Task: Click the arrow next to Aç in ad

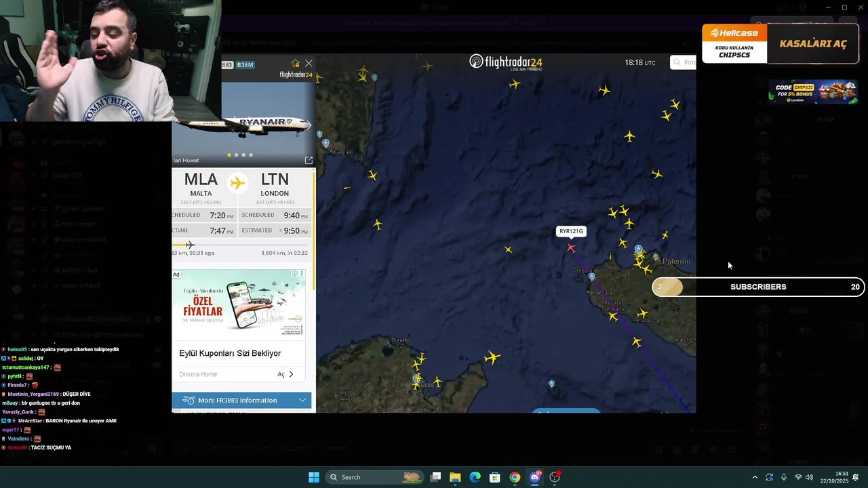Action: pos(292,374)
